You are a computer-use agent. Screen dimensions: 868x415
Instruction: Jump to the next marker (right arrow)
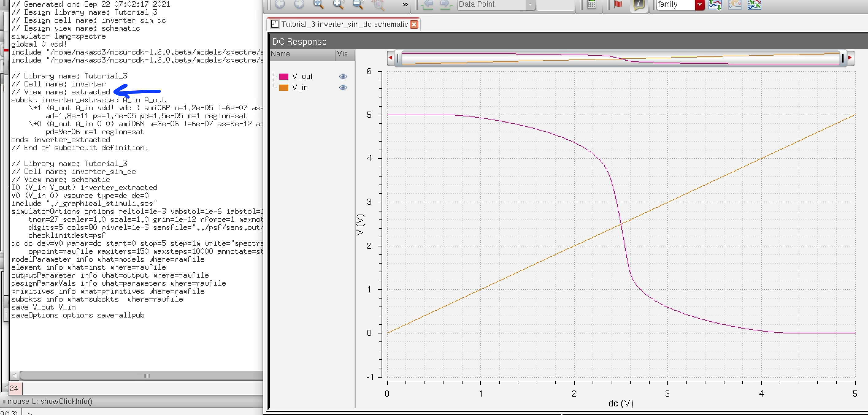pos(446,4)
